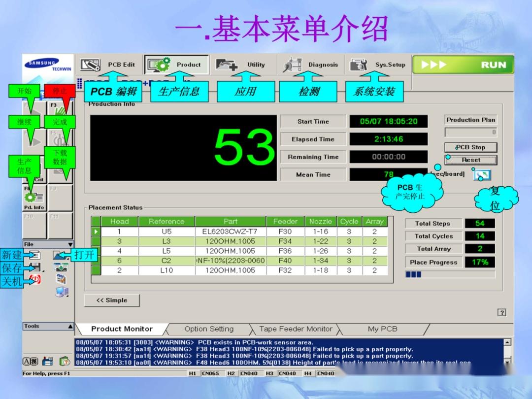Open the Sys.Setup menu
Viewport: 532px width, 399px height.
click(378, 65)
